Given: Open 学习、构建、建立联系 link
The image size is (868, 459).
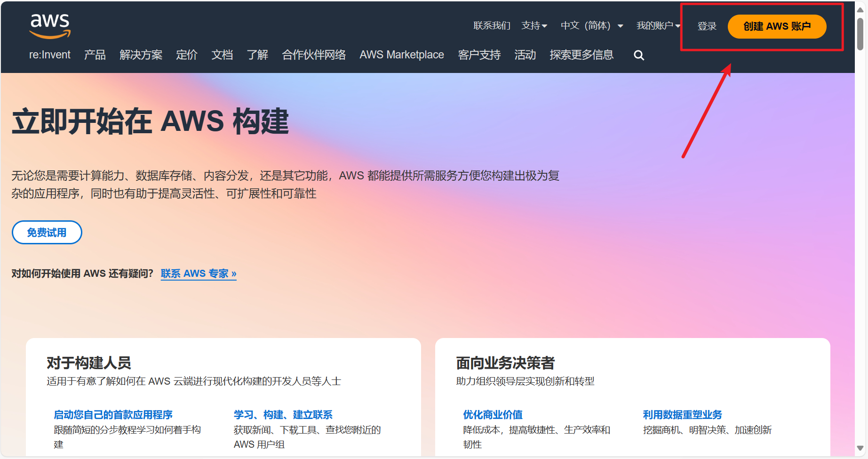Looking at the screenshot, I should (283, 415).
